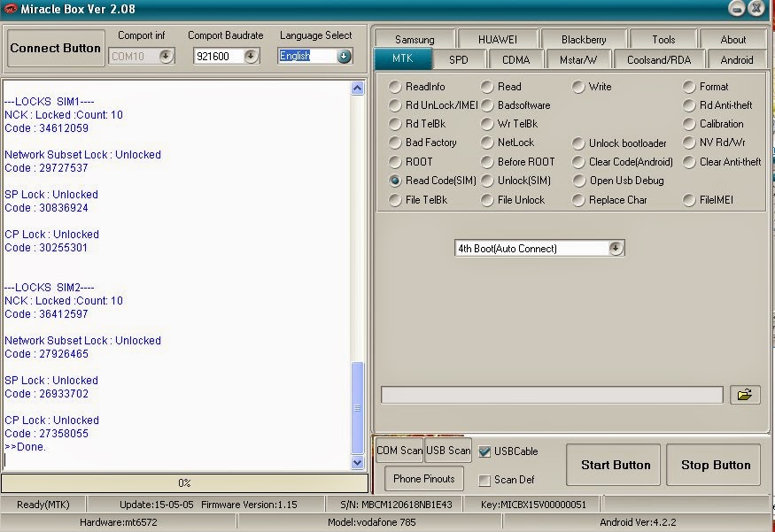Switch to the CDMA tab
Viewport: 775px width, 532px height.
click(515, 60)
